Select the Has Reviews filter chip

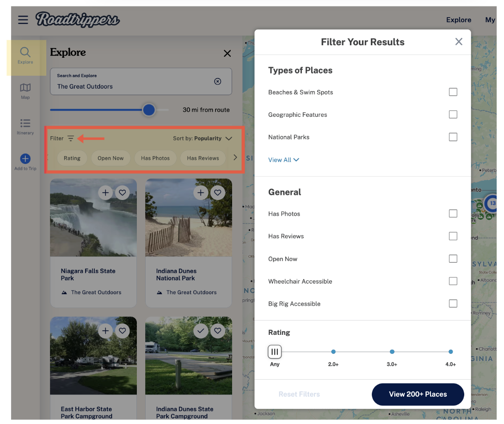(203, 158)
